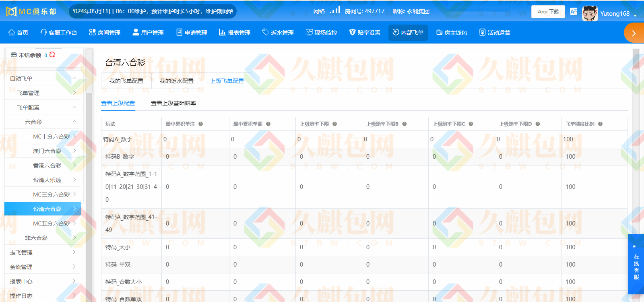Open the 首页 home menu
Screen dimensions: 644x302
[x=19, y=33]
